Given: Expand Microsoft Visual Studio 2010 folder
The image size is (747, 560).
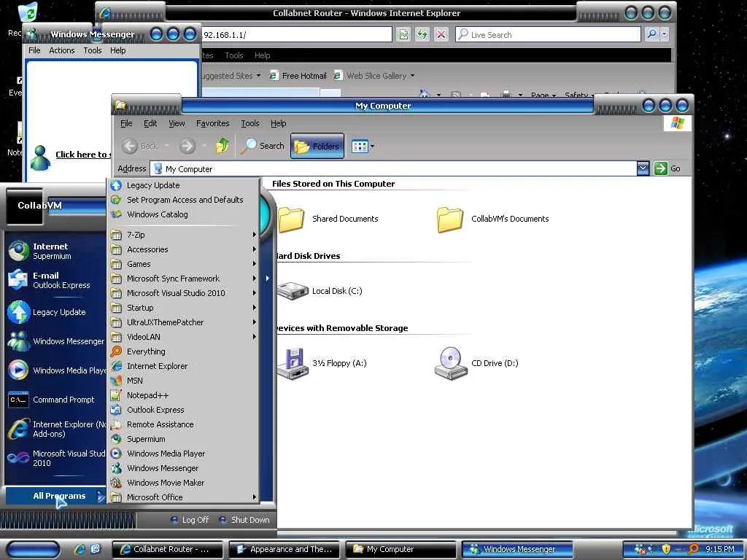Looking at the screenshot, I should pos(184,293).
